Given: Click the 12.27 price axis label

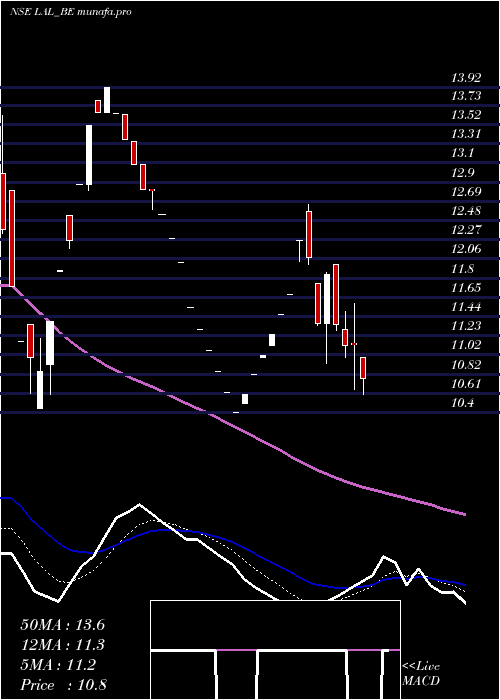Looking at the screenshot, I should (x=466, y=230).
